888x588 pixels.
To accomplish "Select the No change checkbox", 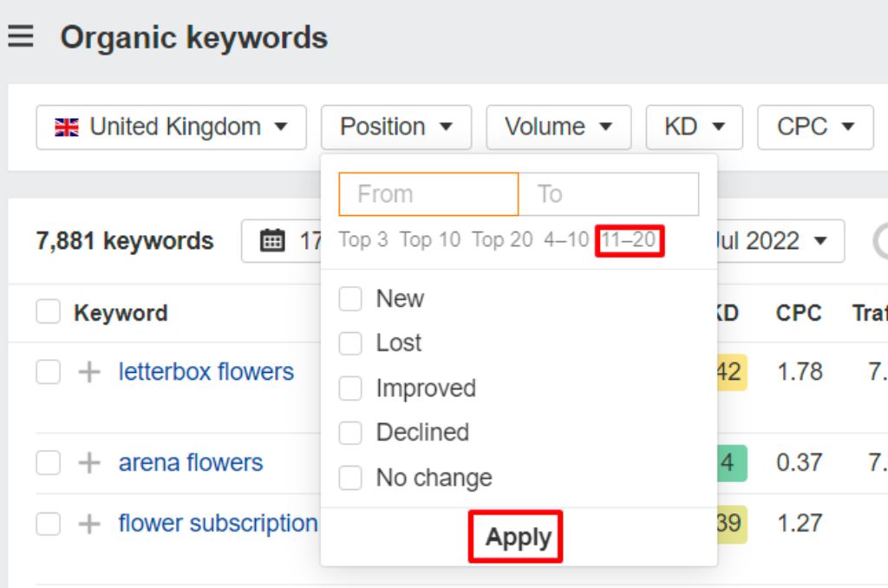I will [x=350, y=478].
